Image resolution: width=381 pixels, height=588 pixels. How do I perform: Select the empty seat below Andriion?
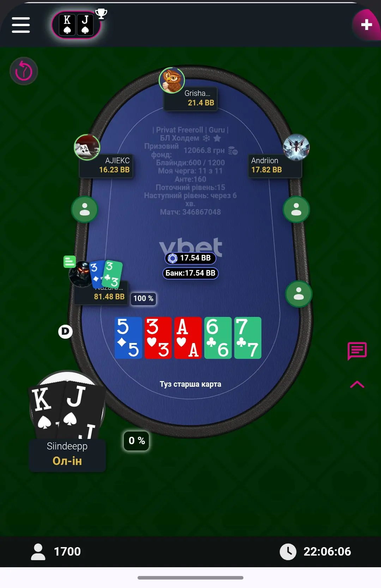click(x=296, y=209)
